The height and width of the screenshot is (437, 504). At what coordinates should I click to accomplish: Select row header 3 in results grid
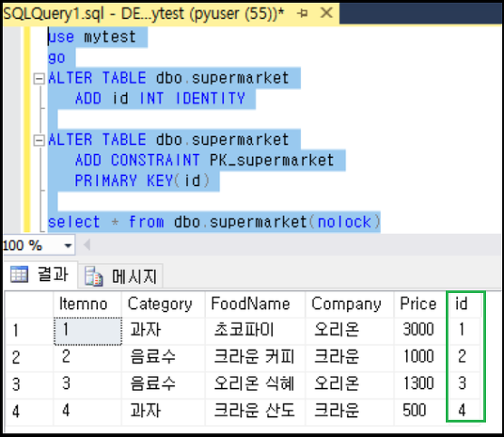pos(29,385)
